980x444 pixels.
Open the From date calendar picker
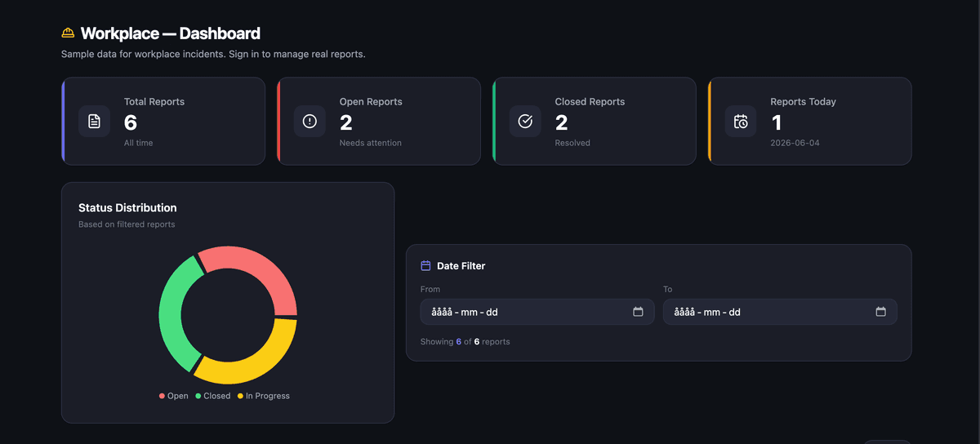(x=638, y=312)
